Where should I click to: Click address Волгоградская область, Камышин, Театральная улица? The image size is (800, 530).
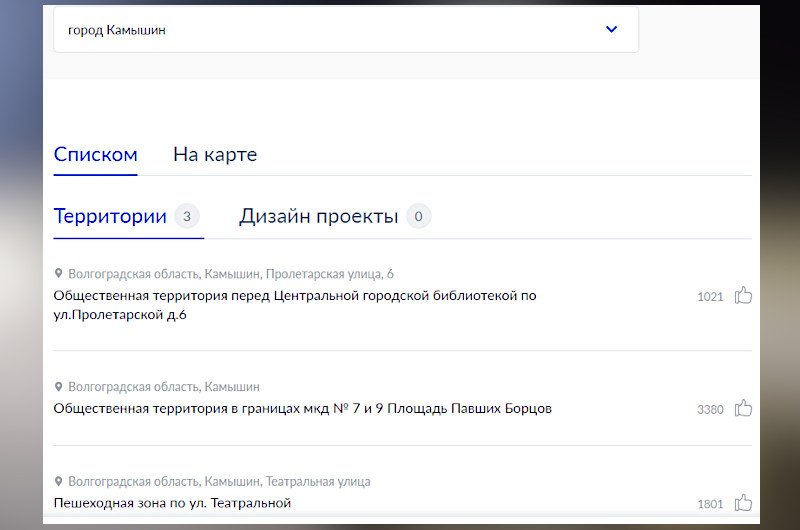pos(219,482)
